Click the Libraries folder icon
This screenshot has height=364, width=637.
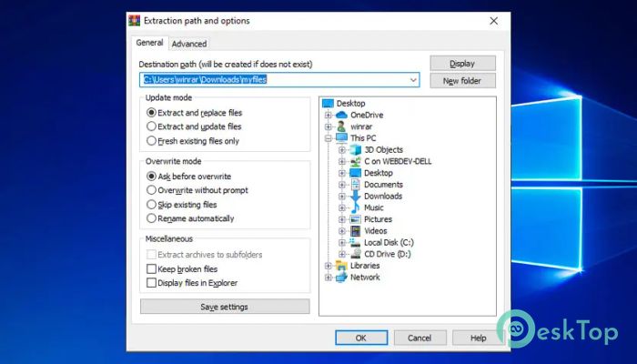tap(341, 266)
